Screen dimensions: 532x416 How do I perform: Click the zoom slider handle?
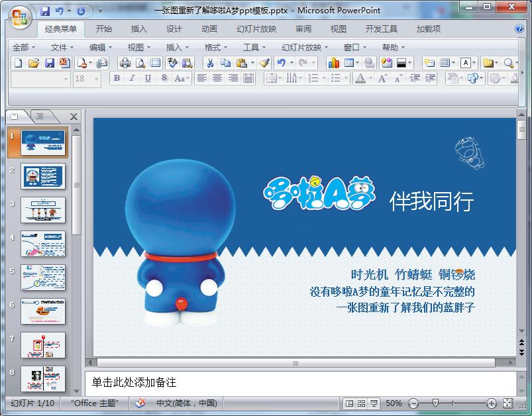pyautogui.click(x=436, y=403)
